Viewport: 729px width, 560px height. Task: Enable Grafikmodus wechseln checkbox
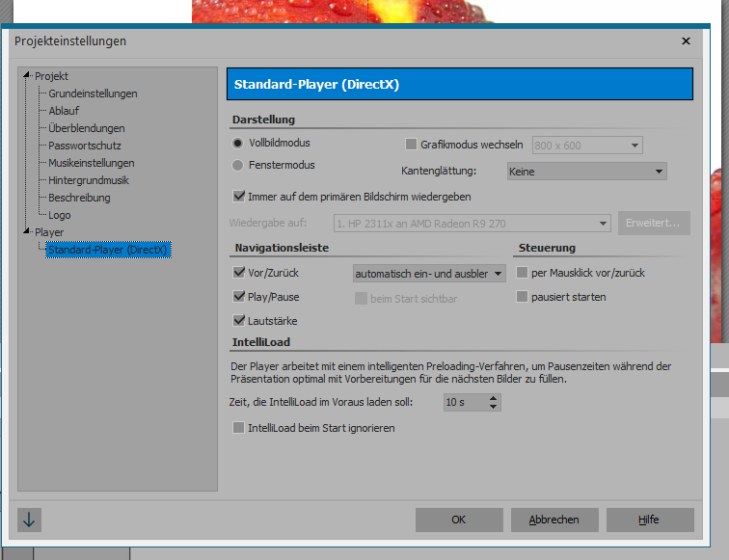coord(412,145)
